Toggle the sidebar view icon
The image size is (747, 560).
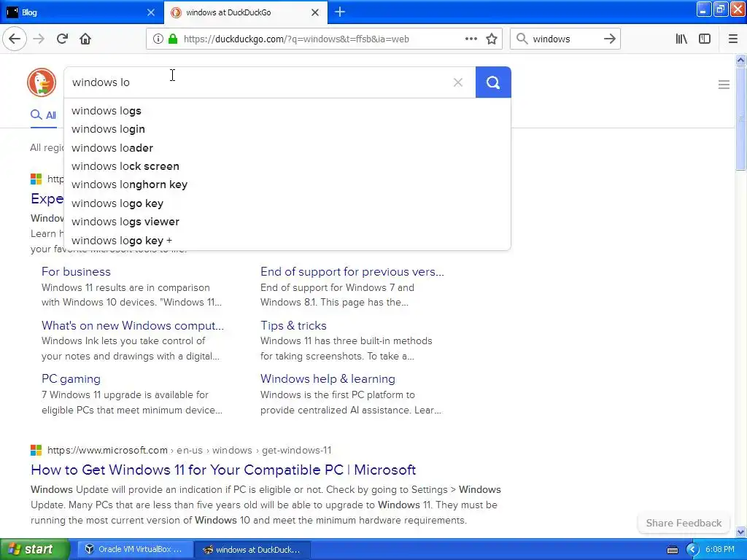[705, 39]
